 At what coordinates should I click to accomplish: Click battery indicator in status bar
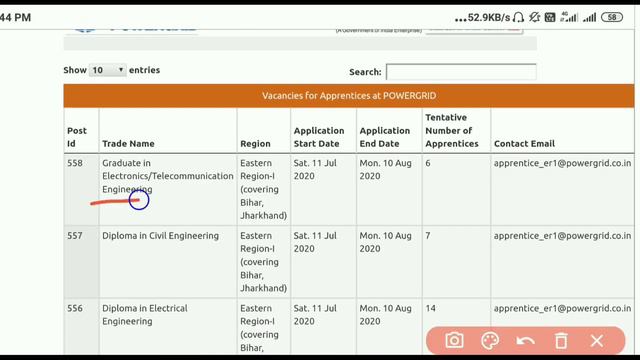[612, 17]
